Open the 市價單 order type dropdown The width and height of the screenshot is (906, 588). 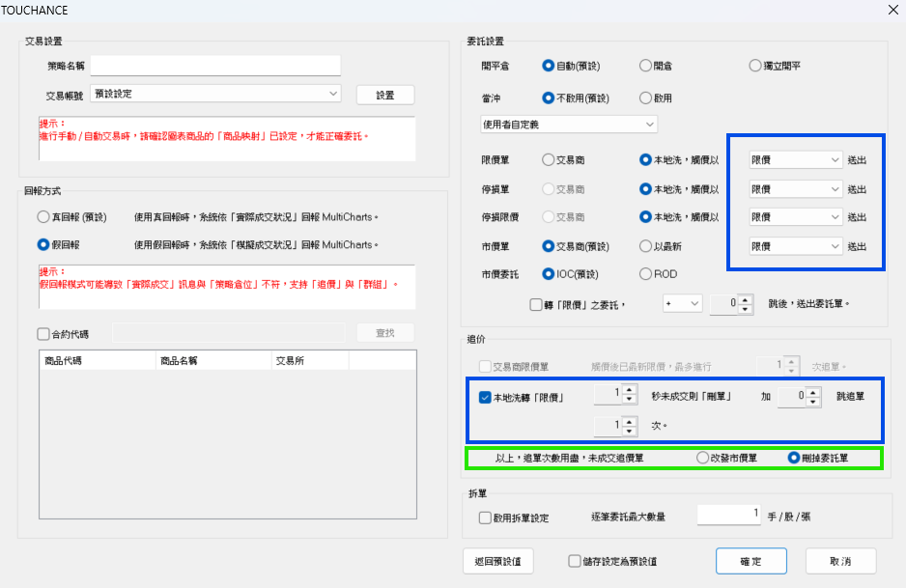796,247
